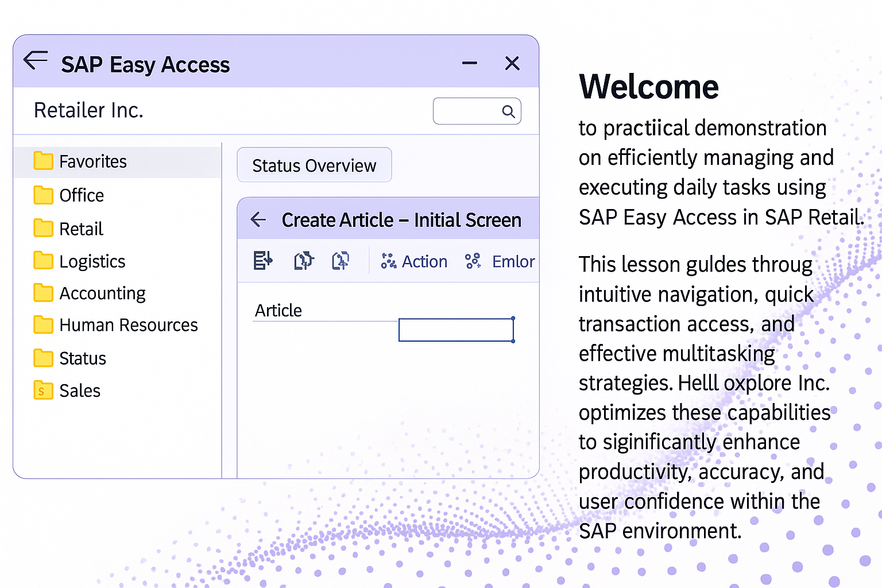The width and height of the screenshot is (882, 588).
Task: Click the Favorites folder icon
Action: [43, 161]
